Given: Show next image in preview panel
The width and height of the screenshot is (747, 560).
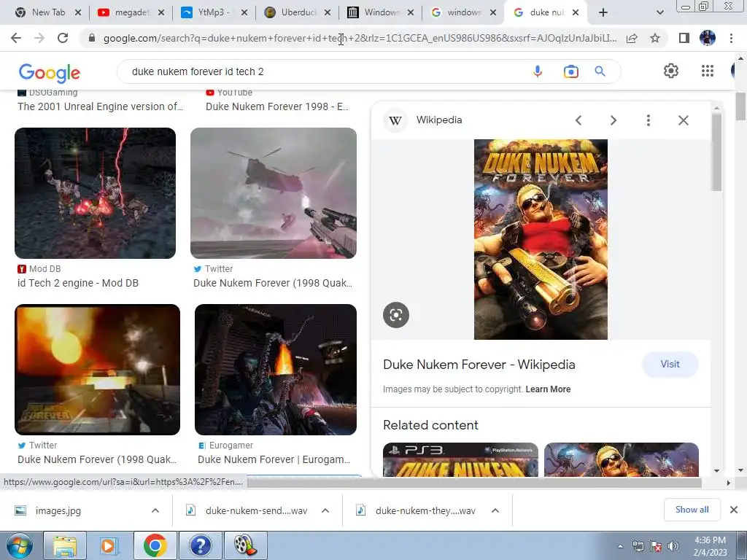Looking at the screenshot, I should click(x=614, y=120).
